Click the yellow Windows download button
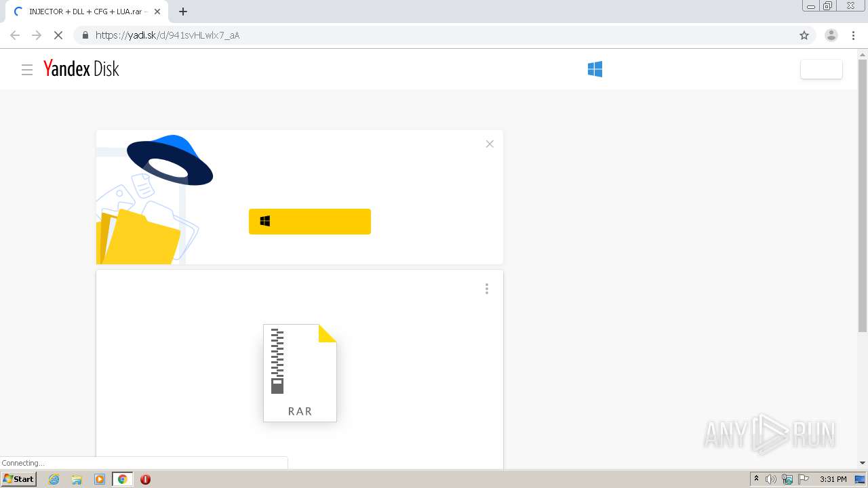This screenshot has height=488, width=868. [x=310, y=222]
